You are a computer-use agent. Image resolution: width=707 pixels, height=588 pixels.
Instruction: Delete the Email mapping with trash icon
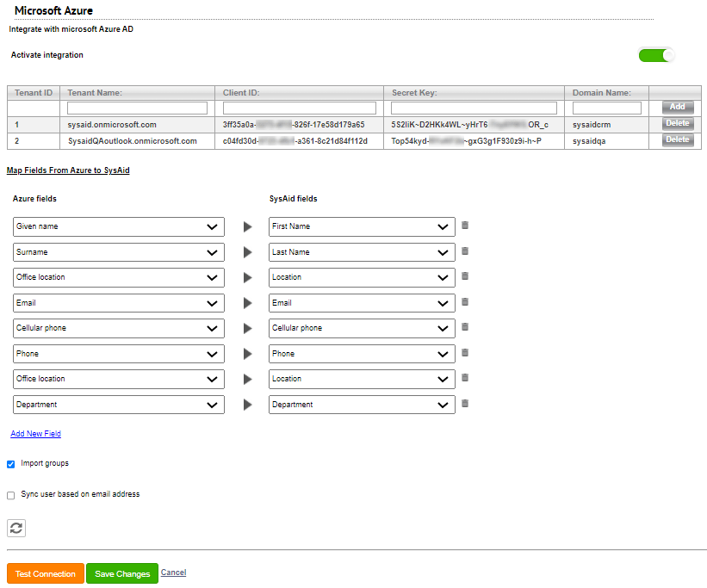(x=465, y=301)
